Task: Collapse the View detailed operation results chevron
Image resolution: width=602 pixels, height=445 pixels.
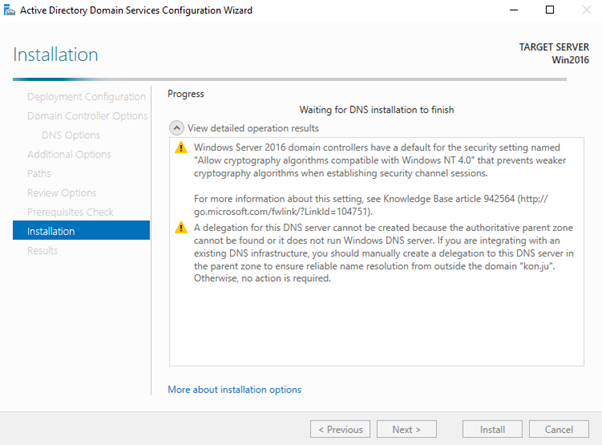Action: pos(177,128)
